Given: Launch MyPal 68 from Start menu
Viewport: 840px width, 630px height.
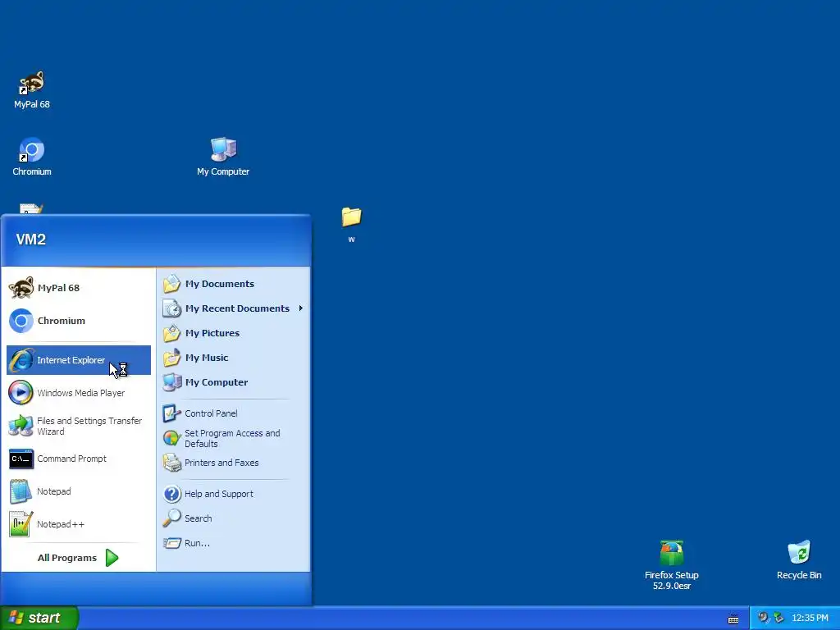Looking at the screenshot, I should point(79,288).
